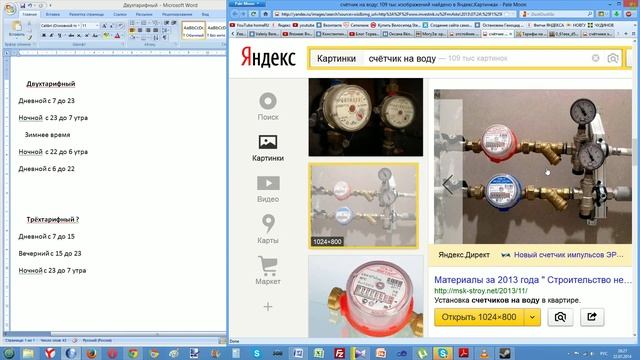Select the Format Painter brush in Word
This screenshot has width=640, height=360.
point(29,37)
